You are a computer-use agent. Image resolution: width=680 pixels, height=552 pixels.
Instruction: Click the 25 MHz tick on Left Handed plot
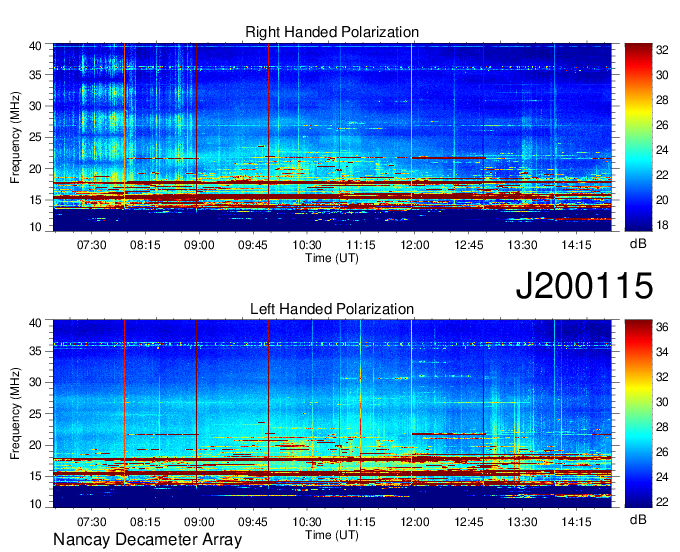click(35, 414)
